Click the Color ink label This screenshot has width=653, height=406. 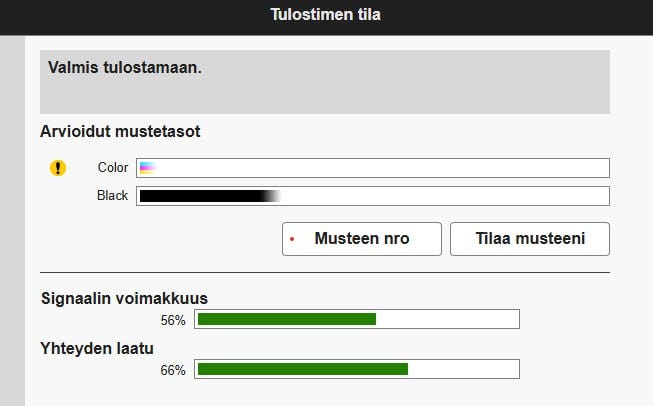tap(113, 168)
